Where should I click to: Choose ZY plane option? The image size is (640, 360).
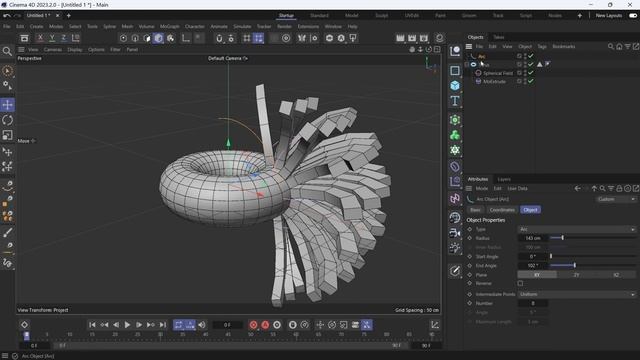pos(576,275)
